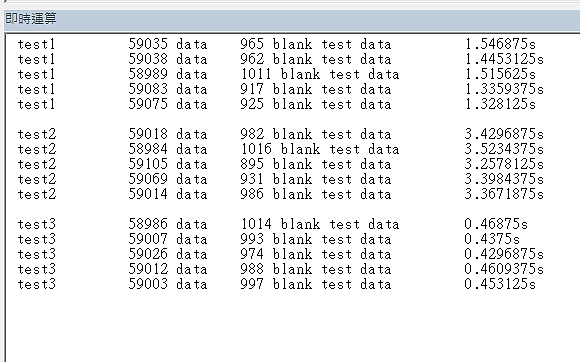Click the 895 blank test data text
This screenshot has width=580, height=362.
[x=316, y=164]
